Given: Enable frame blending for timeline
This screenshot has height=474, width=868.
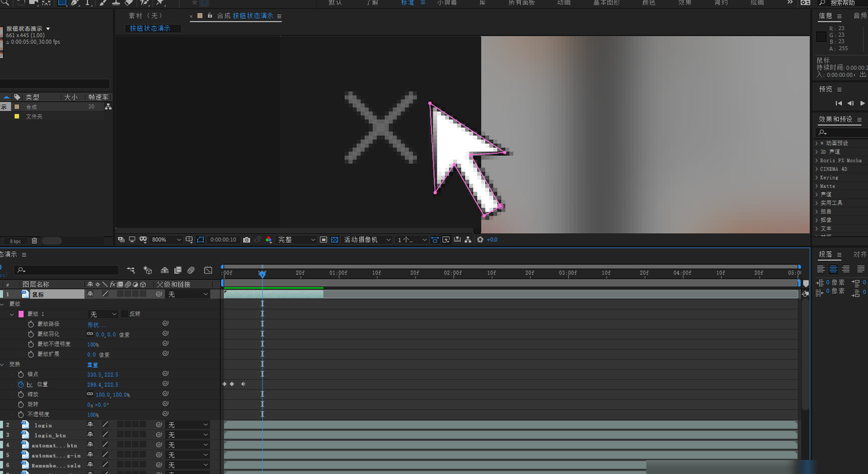Looking at the screenshot, I should pyautogui.click(x=177, y=270).
